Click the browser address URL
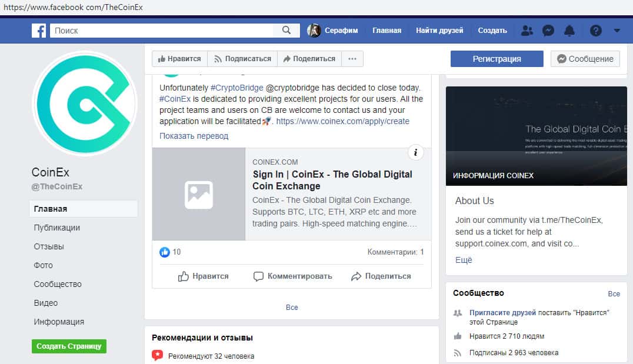This screenshot has width=633, height=364. [x=73, y=7]
